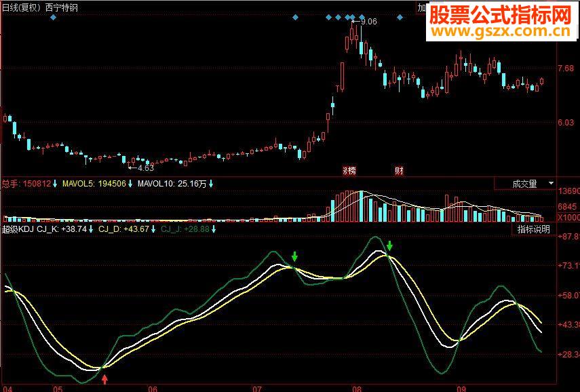This screenshot has height=392, width=580.
Task: Click the first green sell arrow on KDJ
Action: pyautogui.click(x=294, y=256)
